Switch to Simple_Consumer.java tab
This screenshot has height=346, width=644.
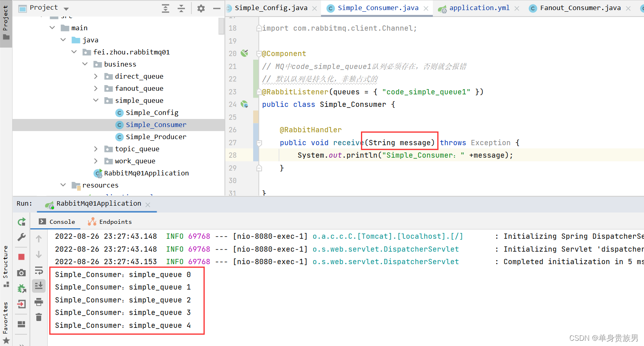tap(378, 8)
